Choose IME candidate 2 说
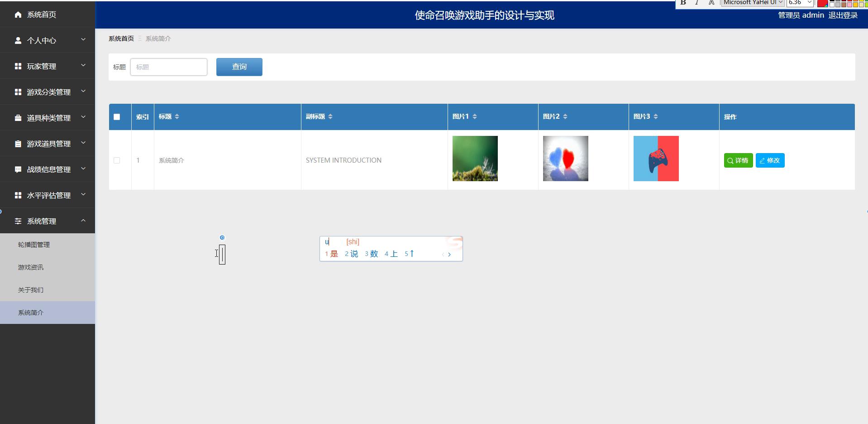The height and width of the screenshot is (424, 868). [x=352, y=254]
